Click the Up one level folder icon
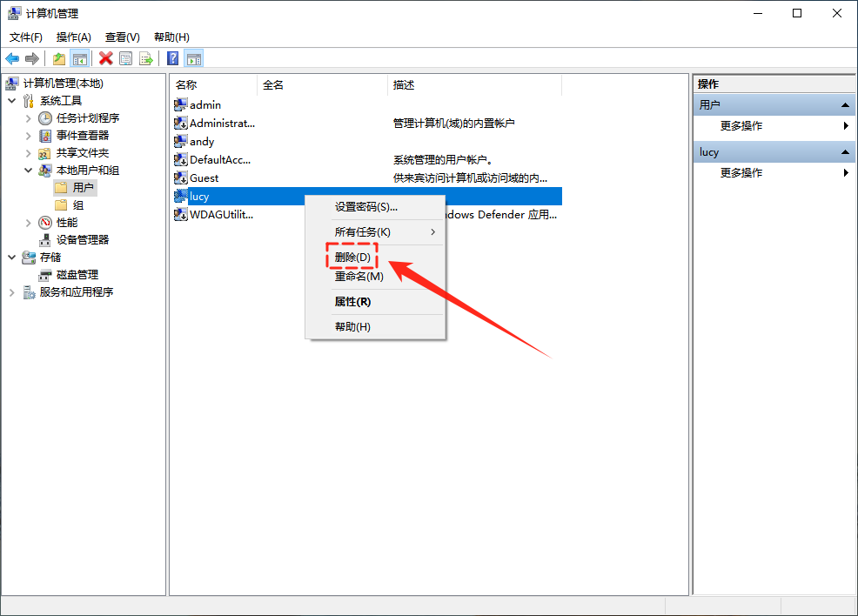858x616 pixels. pyautogui.click(x=59, y=58)
